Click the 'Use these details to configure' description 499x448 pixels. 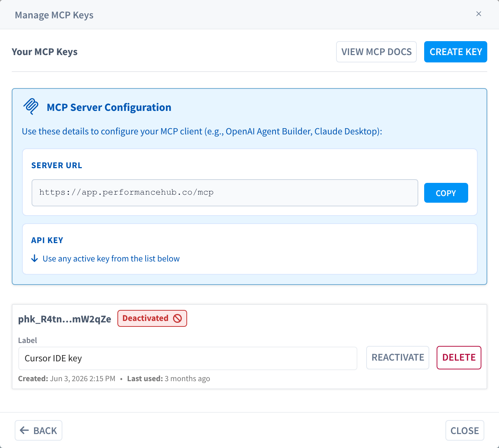click(202, 131)
